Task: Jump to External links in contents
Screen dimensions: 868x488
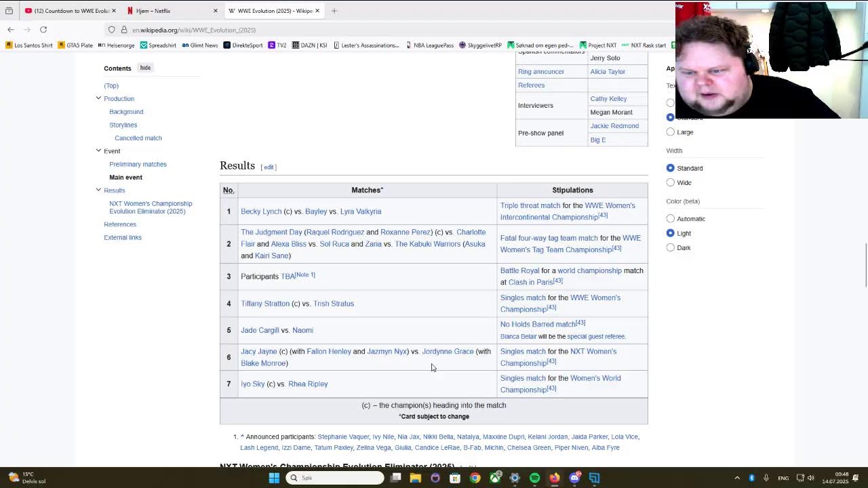Action: point(123,237)
